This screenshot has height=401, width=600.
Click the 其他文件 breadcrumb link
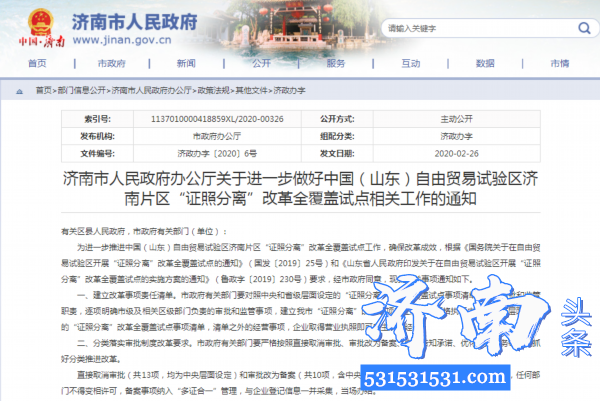coord(251,90)
